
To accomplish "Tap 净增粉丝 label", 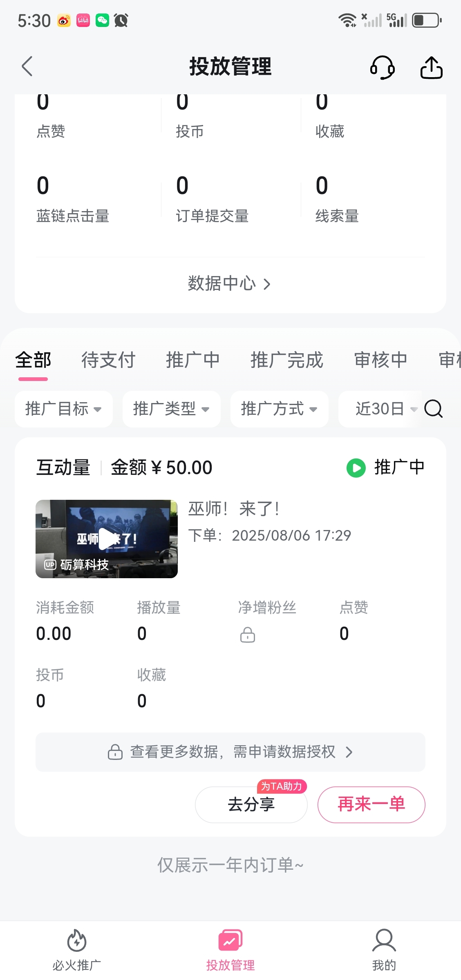I will (267, 608).
